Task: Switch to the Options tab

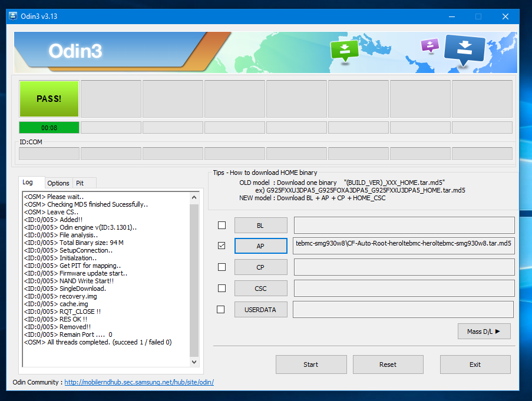Action: (58, 183)
